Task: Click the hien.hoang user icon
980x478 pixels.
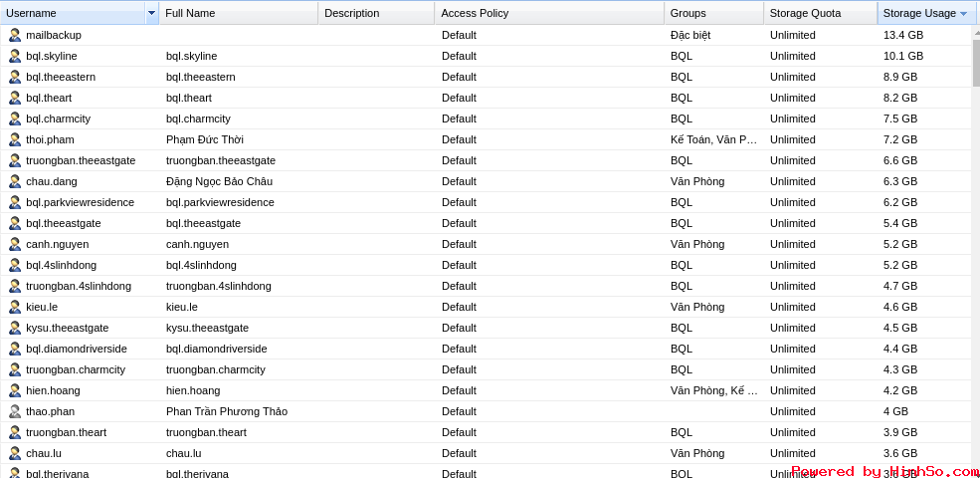Action: (x=15, y=390)
